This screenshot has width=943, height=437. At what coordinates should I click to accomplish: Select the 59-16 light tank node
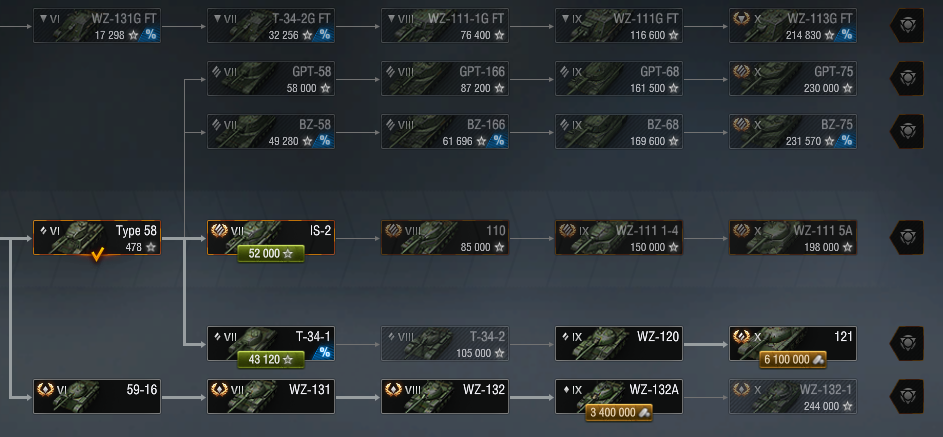97,396
